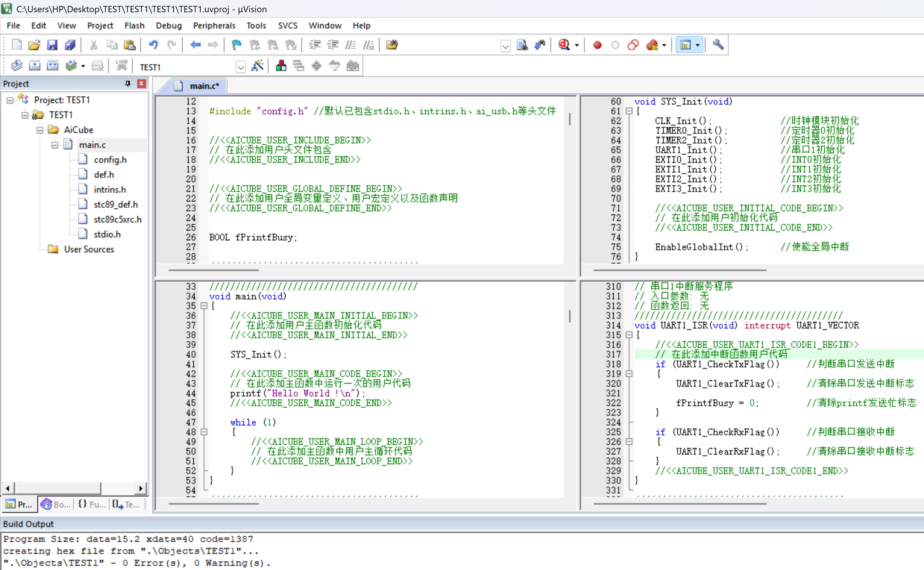Build target files icon
924x570 pixels.
34,66
